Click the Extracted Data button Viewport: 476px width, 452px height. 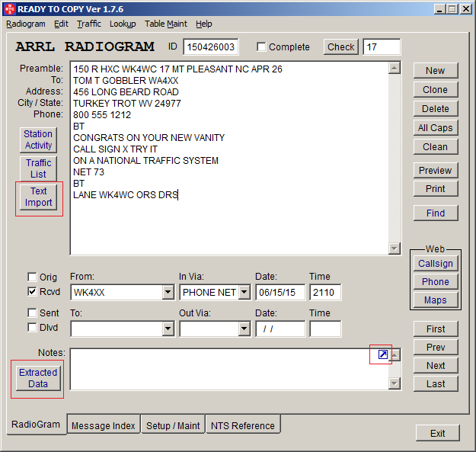point(38,378)
